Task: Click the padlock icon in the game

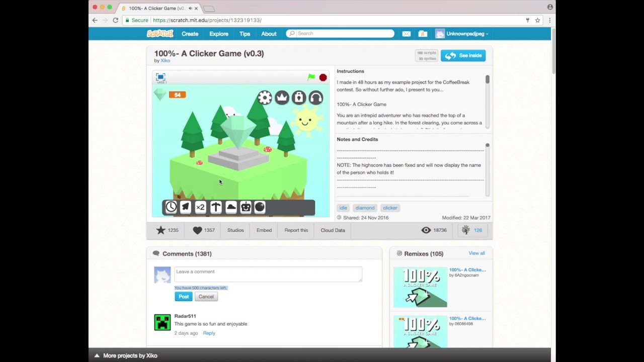Action: [x=299, y=98]
